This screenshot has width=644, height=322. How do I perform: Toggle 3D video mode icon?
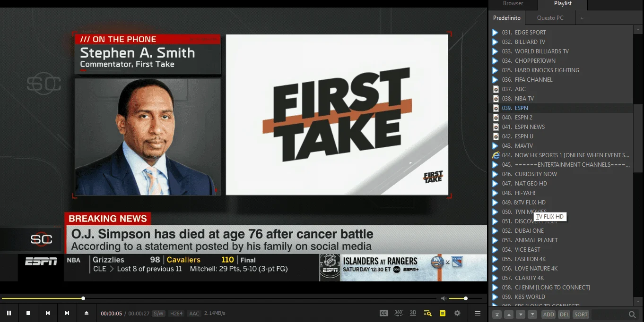(x=413, y=313)
